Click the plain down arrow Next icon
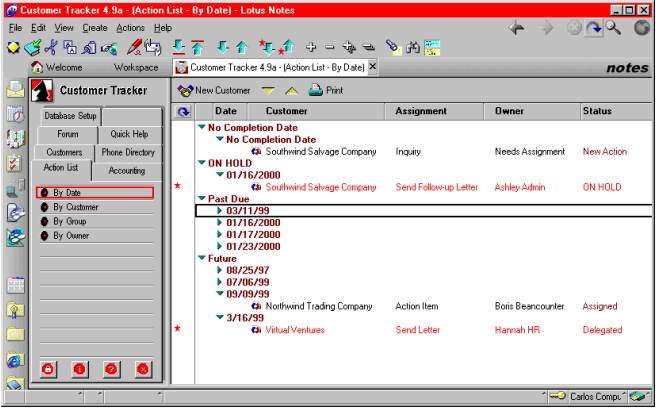656x408 pixels. (x=223, y=47)
